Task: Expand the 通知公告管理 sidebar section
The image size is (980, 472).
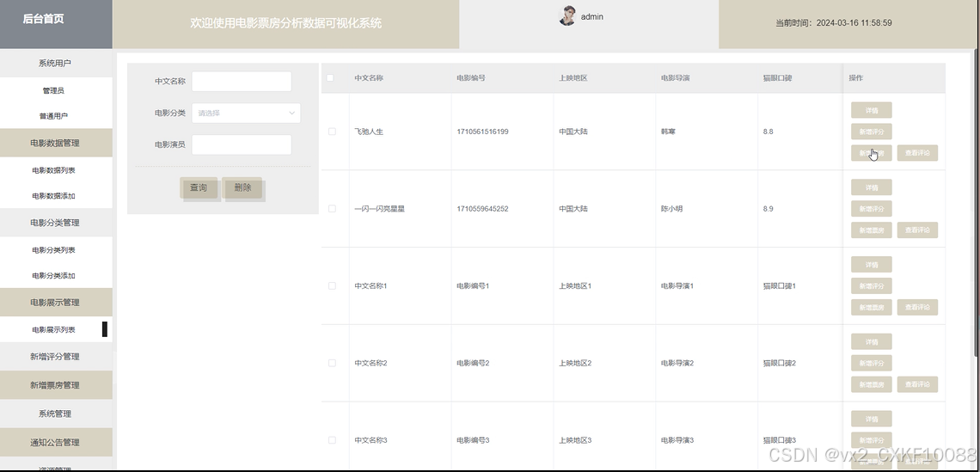Action: (55, 443)
